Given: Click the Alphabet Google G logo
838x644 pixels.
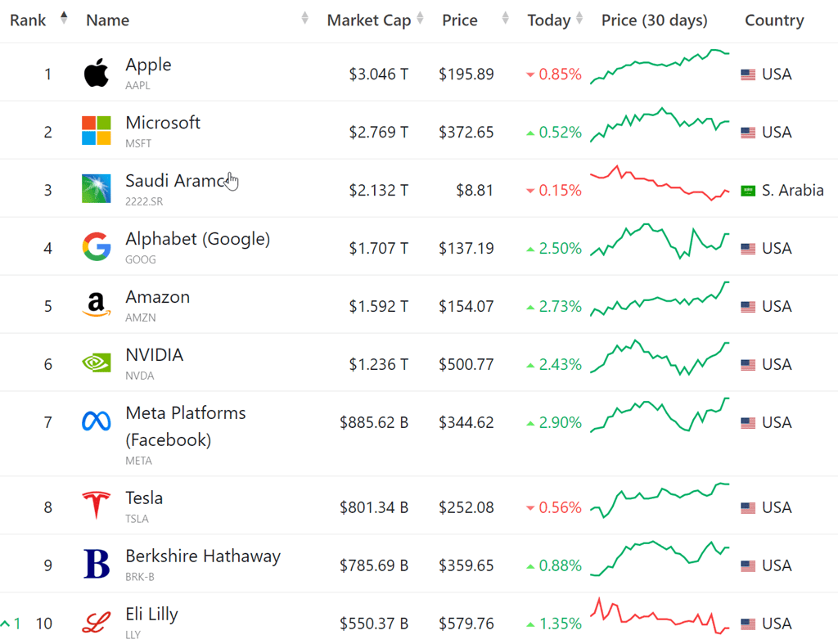Looking at the screenshot, I should (x=97, y=247).
